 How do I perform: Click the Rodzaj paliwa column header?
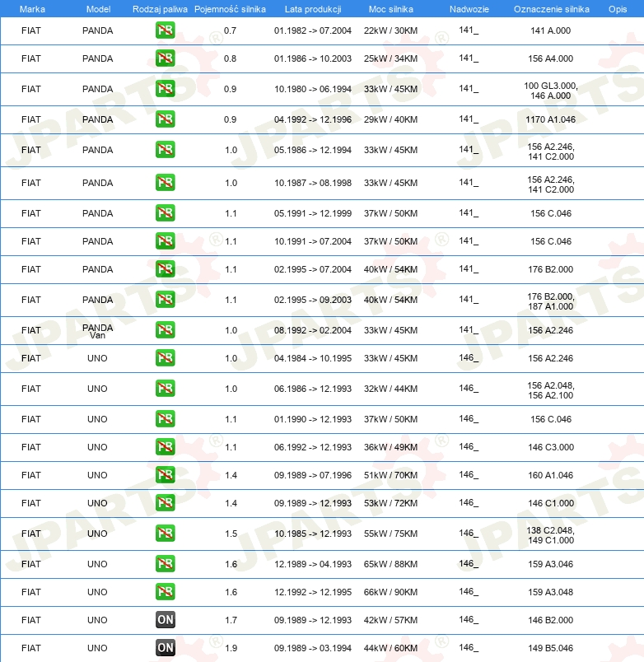tap(160, 9)
